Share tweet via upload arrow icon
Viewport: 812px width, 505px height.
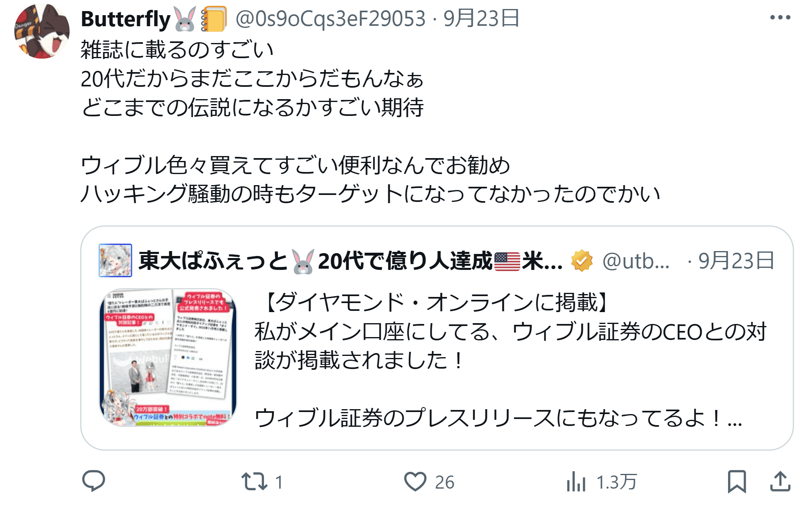[780, 482]
